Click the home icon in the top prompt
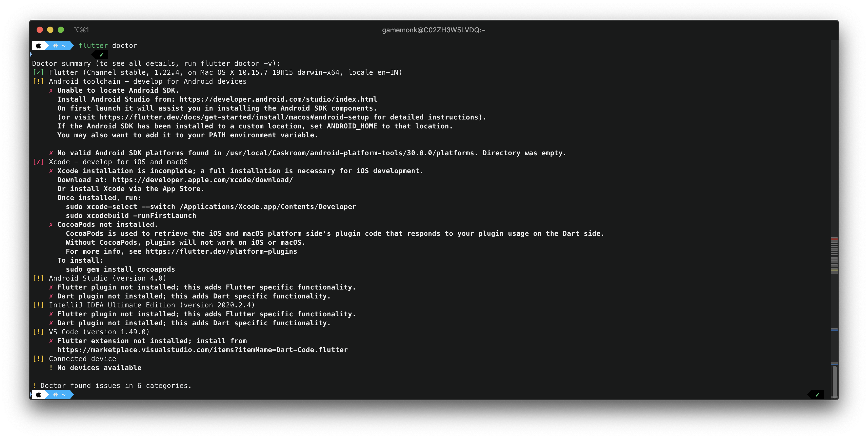Image resolution: width=868 pixels, height=439 pixels. tap(55, 46)
